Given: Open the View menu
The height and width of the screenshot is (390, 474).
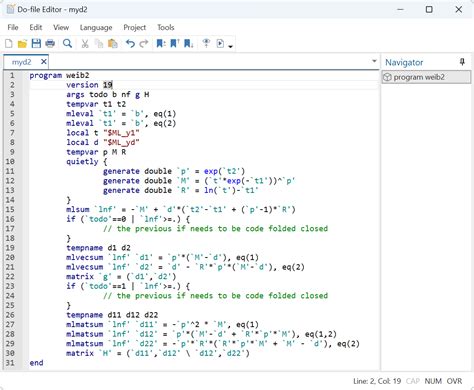Looking at the screenshot, I should point(61,27).
